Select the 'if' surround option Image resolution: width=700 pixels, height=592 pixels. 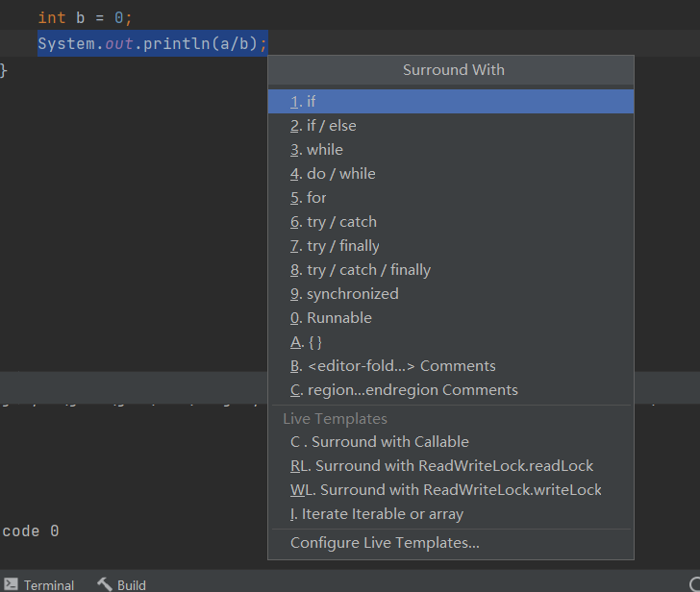coord(311,102)
